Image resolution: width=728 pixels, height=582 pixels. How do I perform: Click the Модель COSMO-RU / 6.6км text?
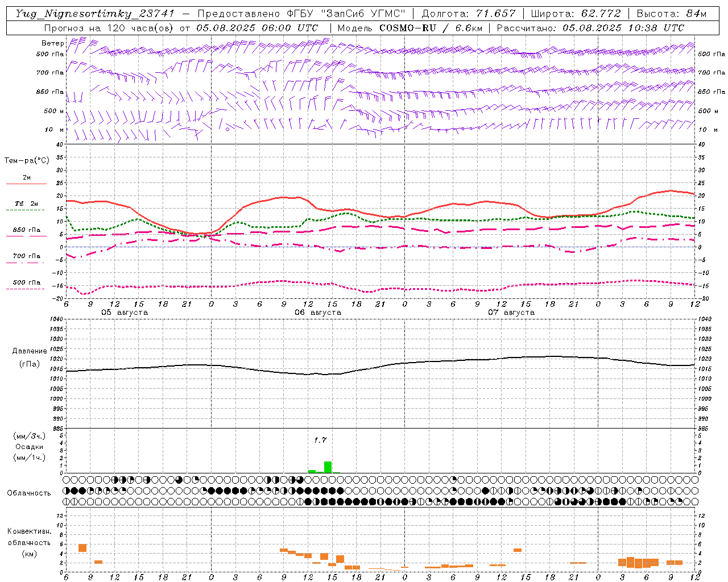click(410, 28)
